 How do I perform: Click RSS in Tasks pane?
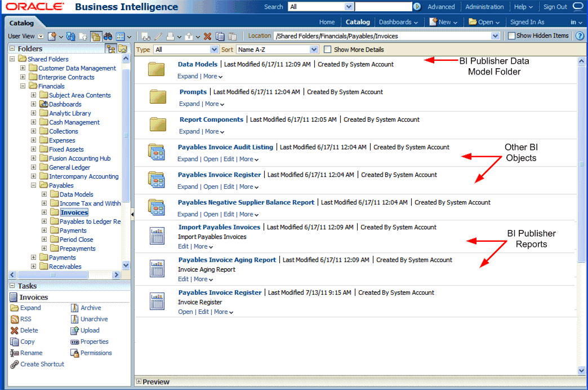click(26, 319)
